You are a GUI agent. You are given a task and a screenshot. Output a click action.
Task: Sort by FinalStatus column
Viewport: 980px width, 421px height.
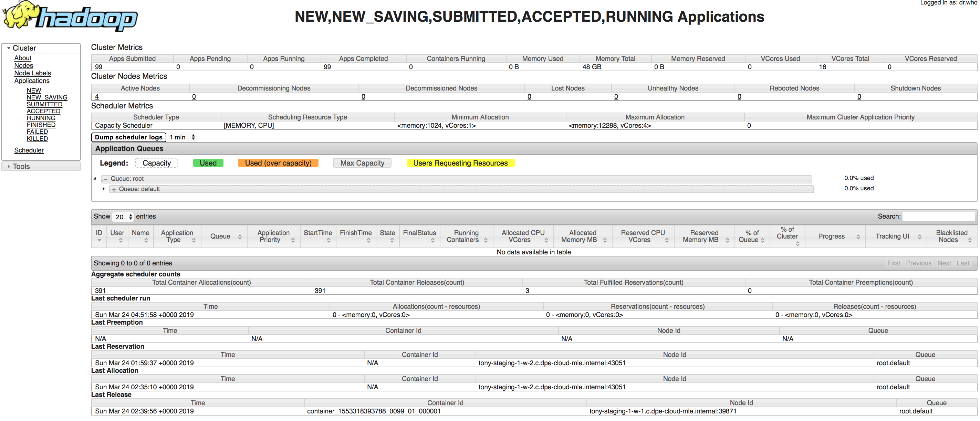point(419,236)
